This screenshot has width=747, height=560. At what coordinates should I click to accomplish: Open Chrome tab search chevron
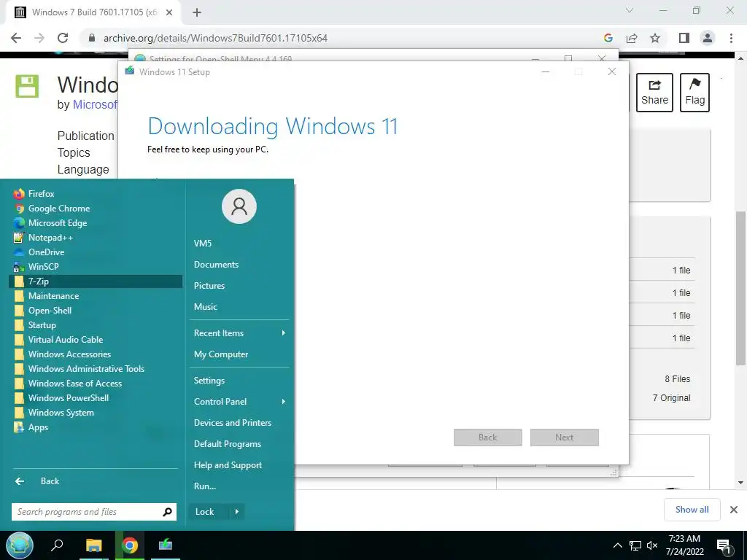click(630, 10)
